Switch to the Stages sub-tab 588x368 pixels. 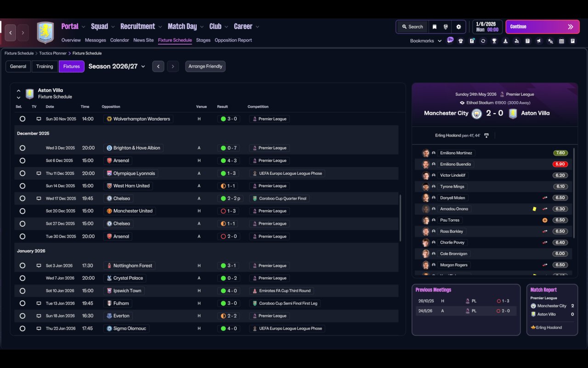[x=203, y=40]
